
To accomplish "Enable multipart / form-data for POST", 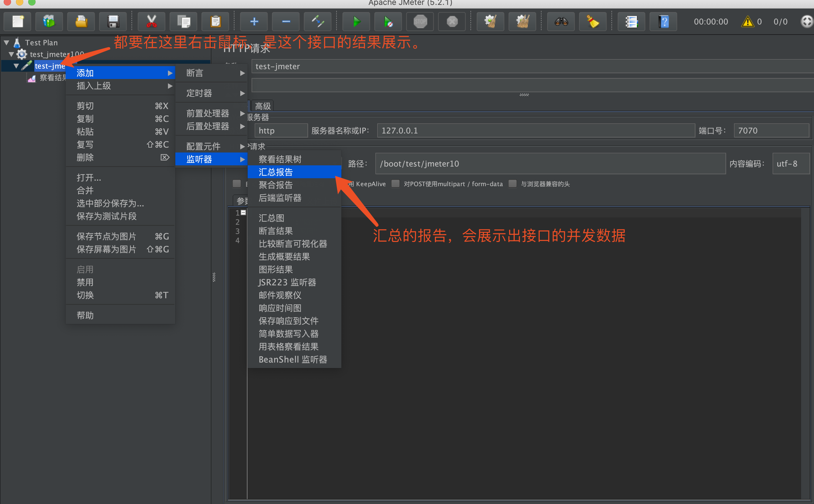I will [x=395, y=184].
